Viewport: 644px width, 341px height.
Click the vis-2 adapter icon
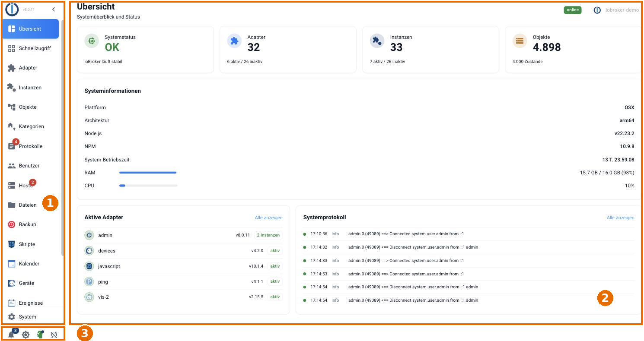click(89, 297)
